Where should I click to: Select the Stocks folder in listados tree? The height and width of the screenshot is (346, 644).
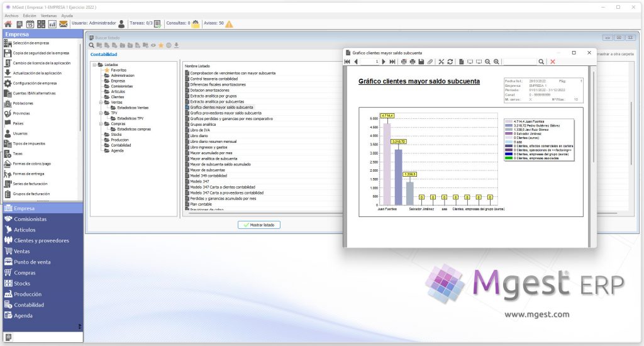116,135
